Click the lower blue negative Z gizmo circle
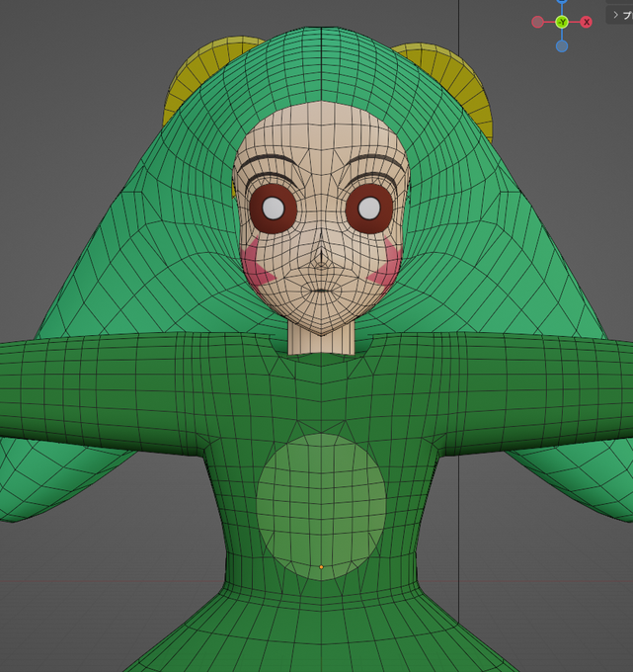This screenshot has height=672, width=633. [562, 46]
